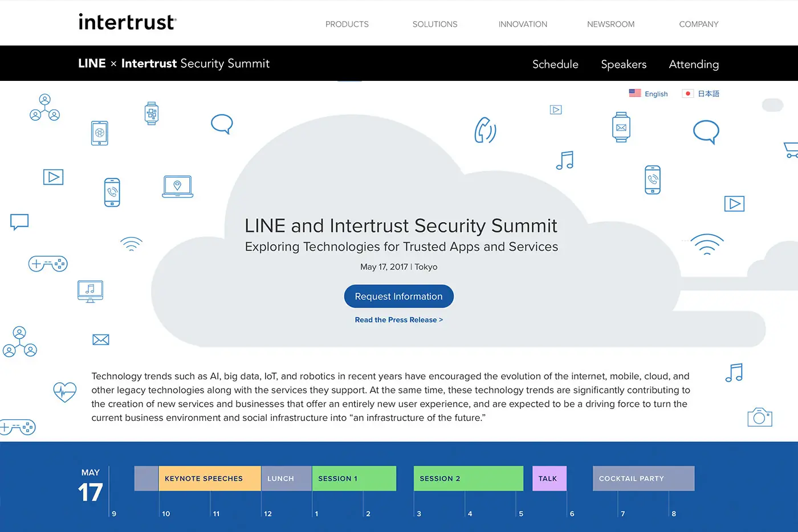Click the Request Information button

tap(399, 296)
